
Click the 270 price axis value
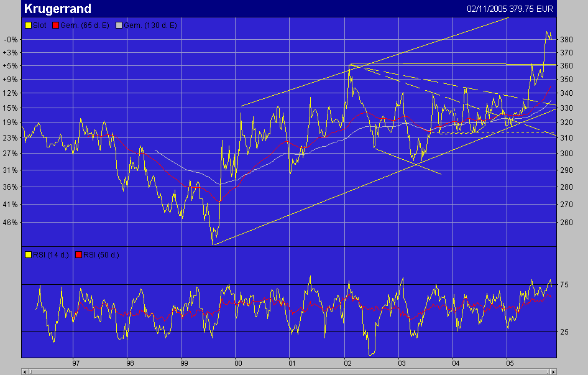[567, 205]
